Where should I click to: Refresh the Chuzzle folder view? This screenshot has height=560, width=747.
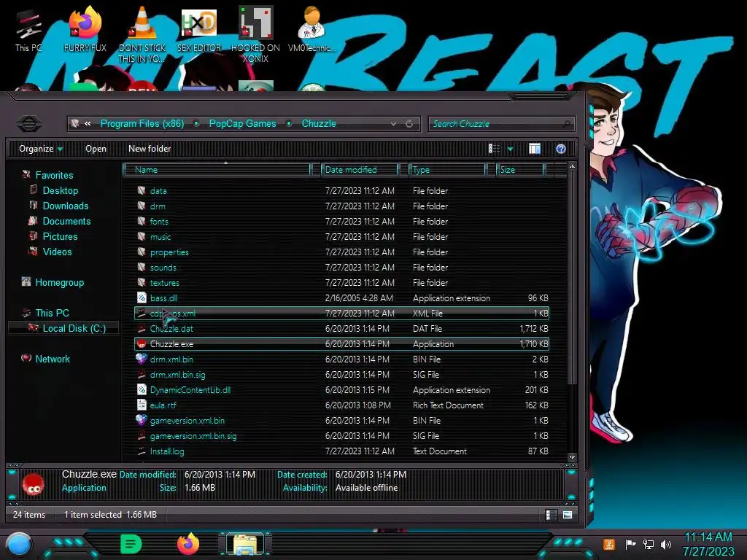[409, 124]
